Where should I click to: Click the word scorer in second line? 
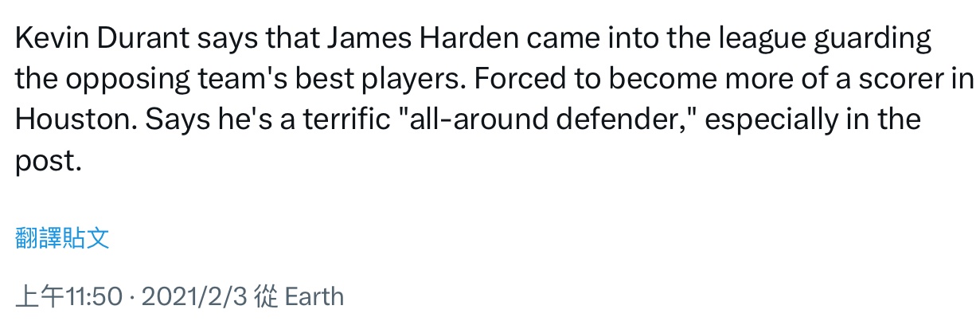898,79
